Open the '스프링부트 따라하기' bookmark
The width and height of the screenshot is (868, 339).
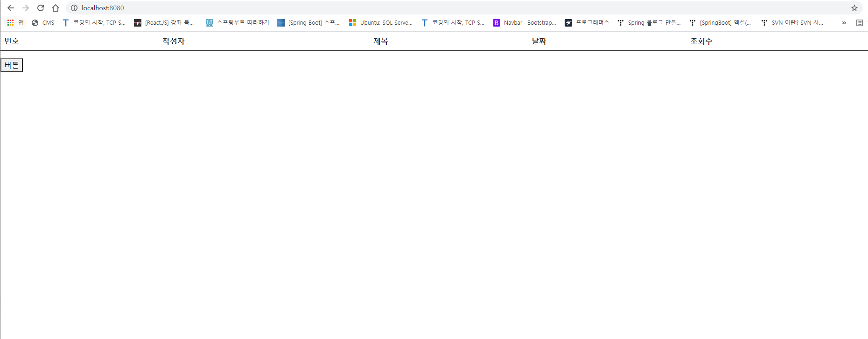click(238, 22)
